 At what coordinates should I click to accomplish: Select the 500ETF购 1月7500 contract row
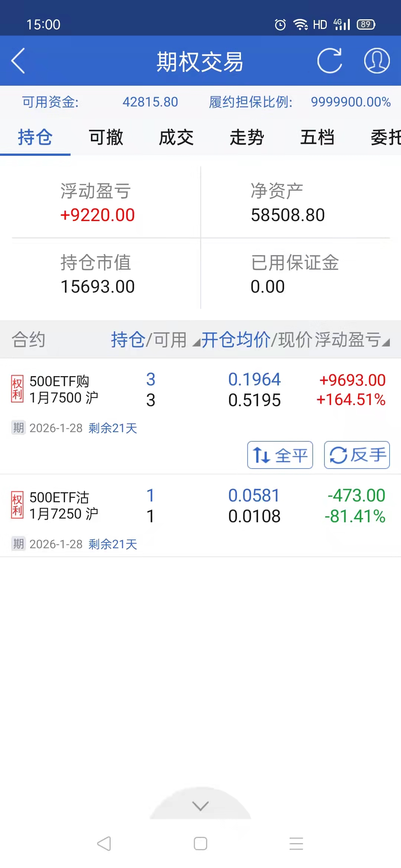pyautogui.click(x=200, y=389)
